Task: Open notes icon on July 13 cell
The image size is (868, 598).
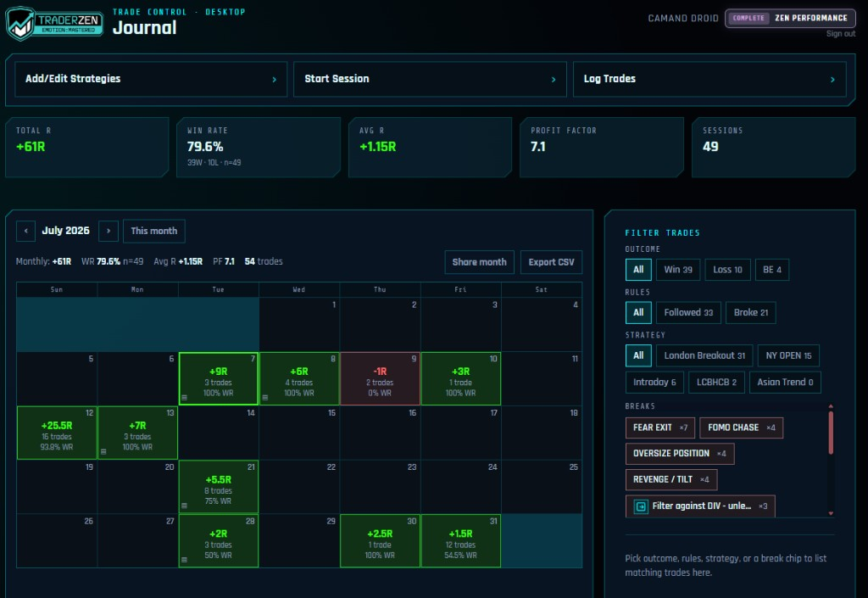Action: point(103,452)
